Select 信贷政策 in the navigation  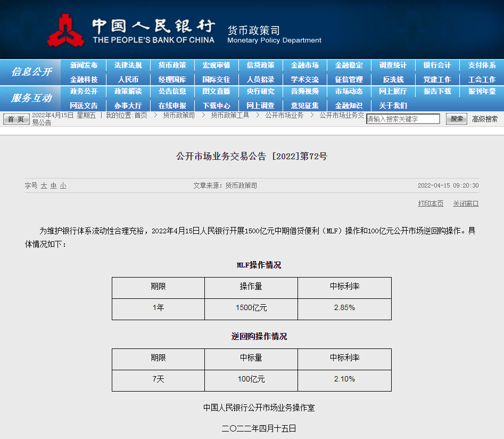point(261,66)
